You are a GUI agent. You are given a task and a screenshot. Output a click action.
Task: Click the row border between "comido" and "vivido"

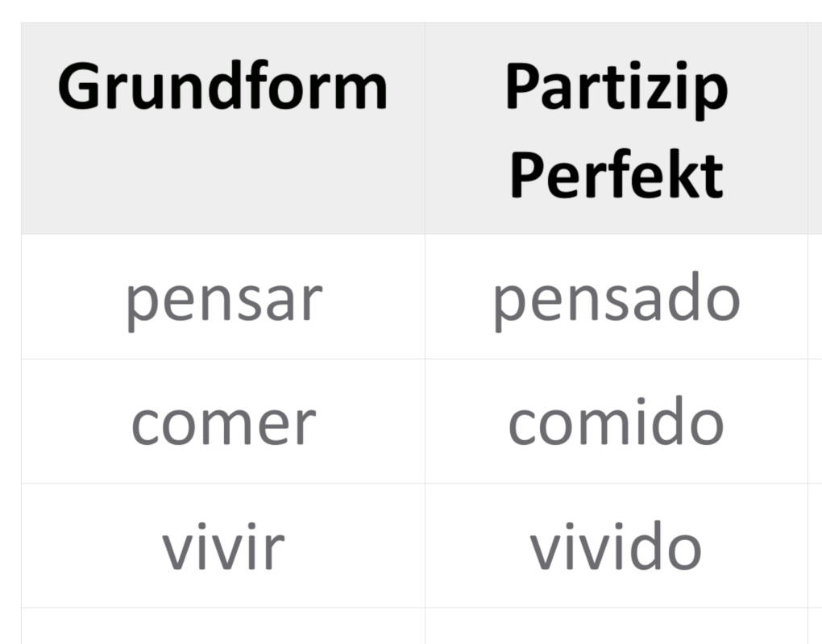[616, 484]
